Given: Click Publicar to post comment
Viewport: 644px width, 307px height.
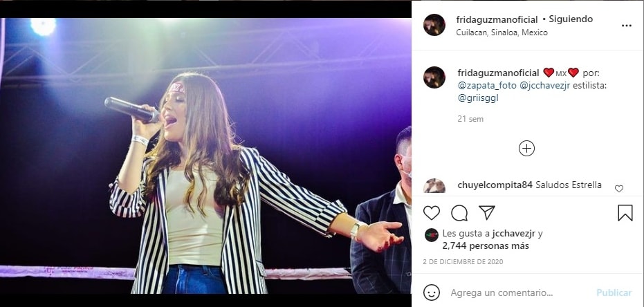Looking at the screenshot, I should click(614, 292).
